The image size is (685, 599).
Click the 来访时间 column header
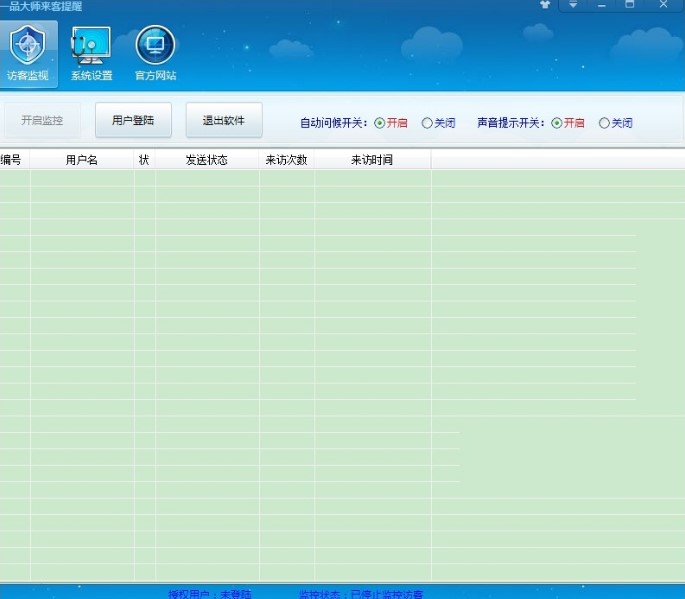[372, 160]
